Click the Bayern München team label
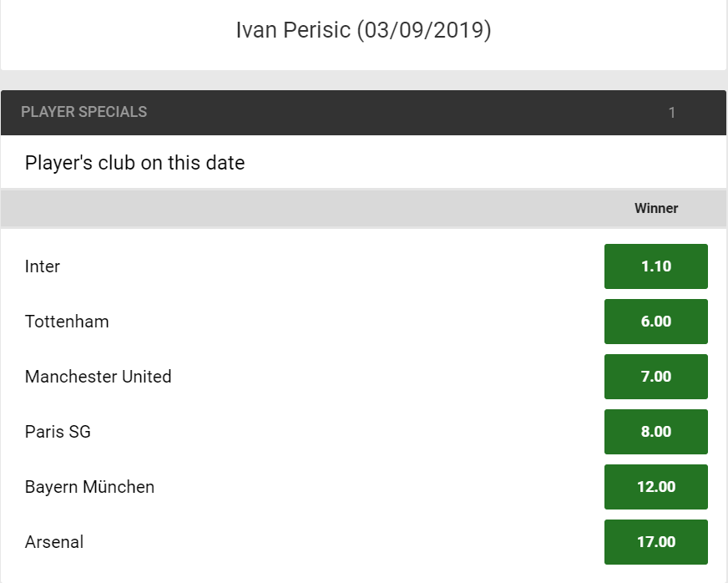The image size is (728, 583). pyautogui.click(x=89, y=487)
